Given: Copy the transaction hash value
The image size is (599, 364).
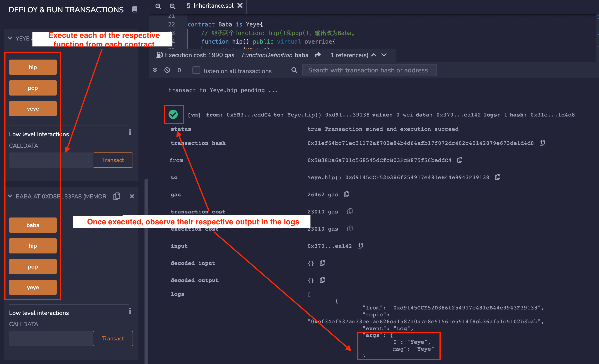Looking at the screenshot, I should pos(542,143).
